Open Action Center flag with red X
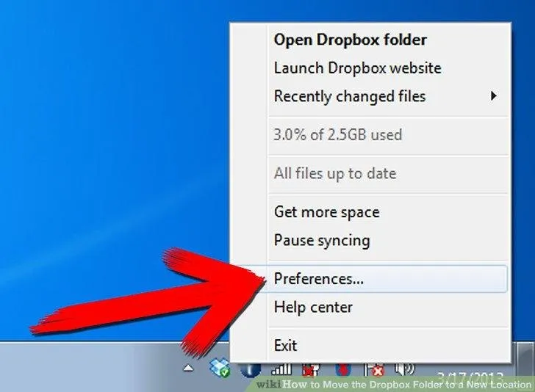Image resolution: width=535 pixels, height=392 pixels. (x=374, y=370)
